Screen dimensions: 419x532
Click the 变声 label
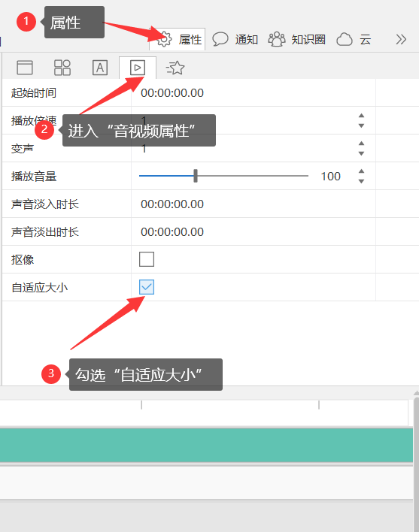(x=23, y=148)
